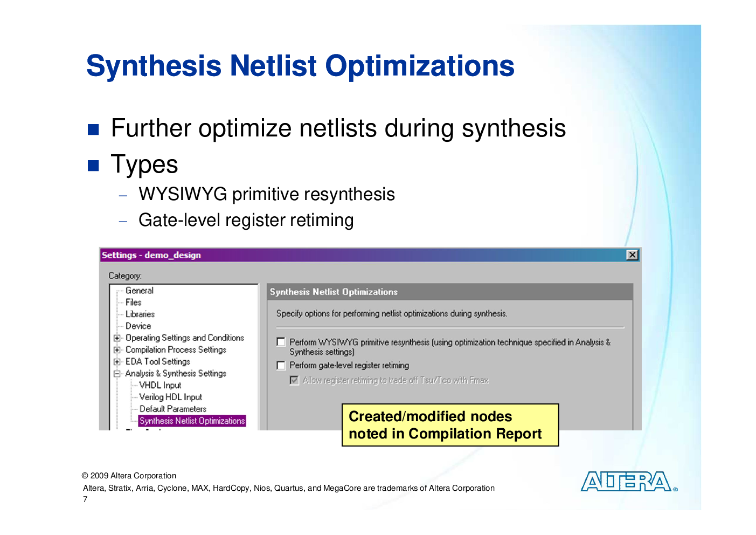Select Analysis & Synthesis Settings item
The width and height of the screenshot is (756, 535).
[x=176, y=374]
